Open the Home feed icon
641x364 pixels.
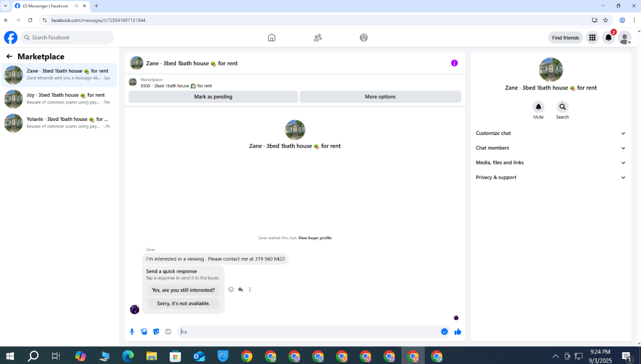click(x=271, y=38)
